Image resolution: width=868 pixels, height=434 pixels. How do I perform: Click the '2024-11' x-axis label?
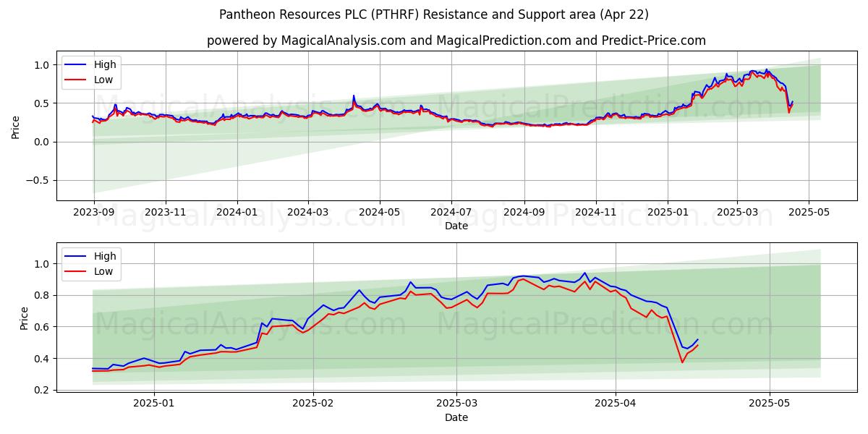(596, 213)
